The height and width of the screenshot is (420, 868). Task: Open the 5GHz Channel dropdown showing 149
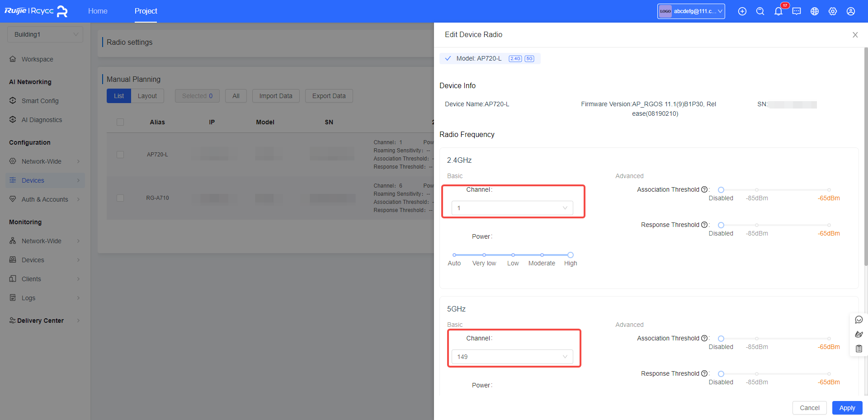[512, 357]
